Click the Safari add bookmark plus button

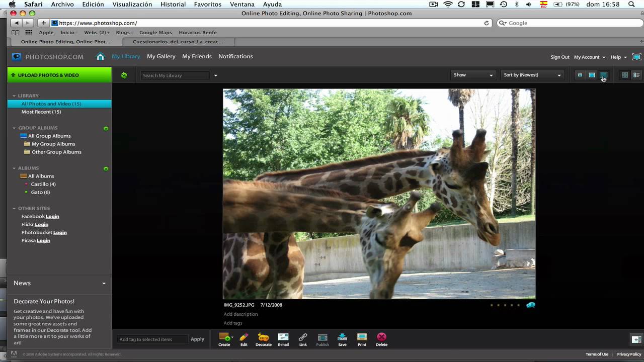(44, 23)
